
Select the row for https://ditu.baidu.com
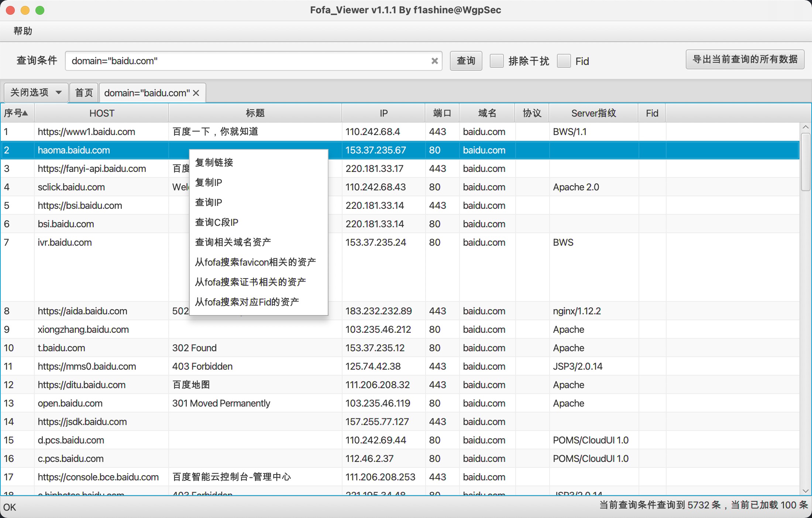tap(82, 385)
